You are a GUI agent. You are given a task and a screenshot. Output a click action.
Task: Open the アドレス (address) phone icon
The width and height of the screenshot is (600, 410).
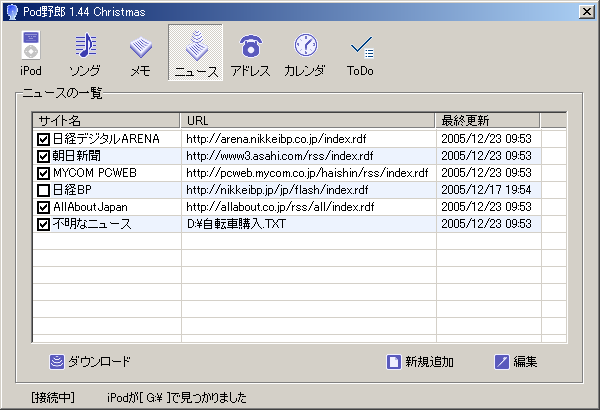(251, 53)
